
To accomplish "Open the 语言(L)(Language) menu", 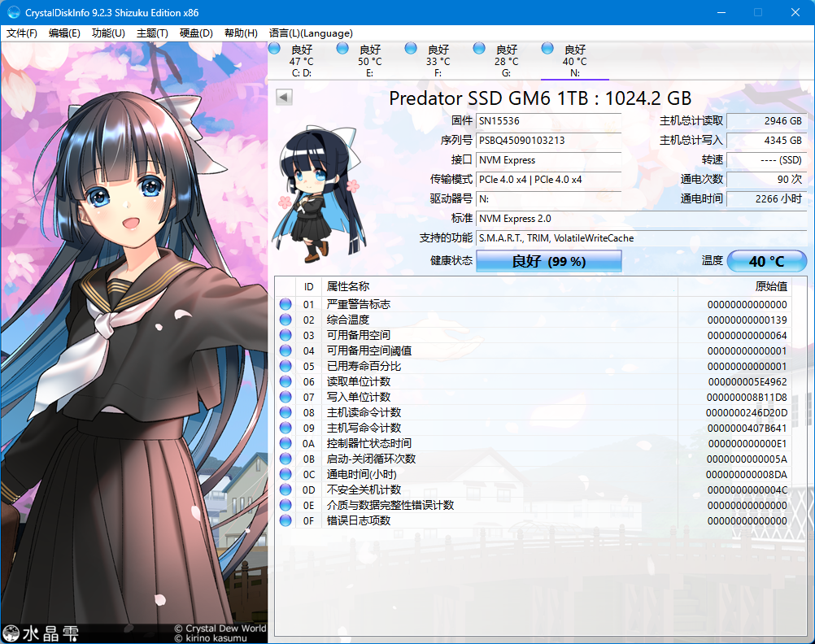I will pyautogui.click(x=311, y=33).
